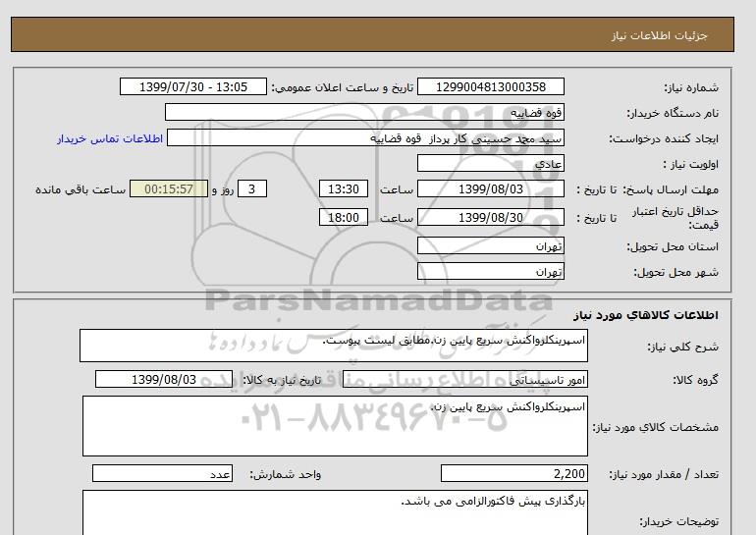Click the label توضیحات خریدار
756x535 pixels.
tap(678, 521)
